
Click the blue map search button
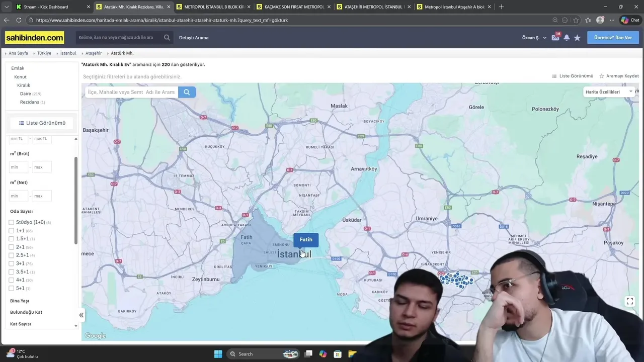pos(187,92)
